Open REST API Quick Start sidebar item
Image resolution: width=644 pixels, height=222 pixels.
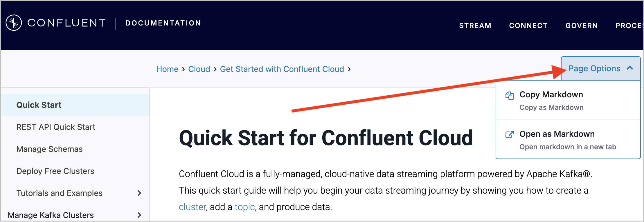pyautogui.click(x=56, y=127)
